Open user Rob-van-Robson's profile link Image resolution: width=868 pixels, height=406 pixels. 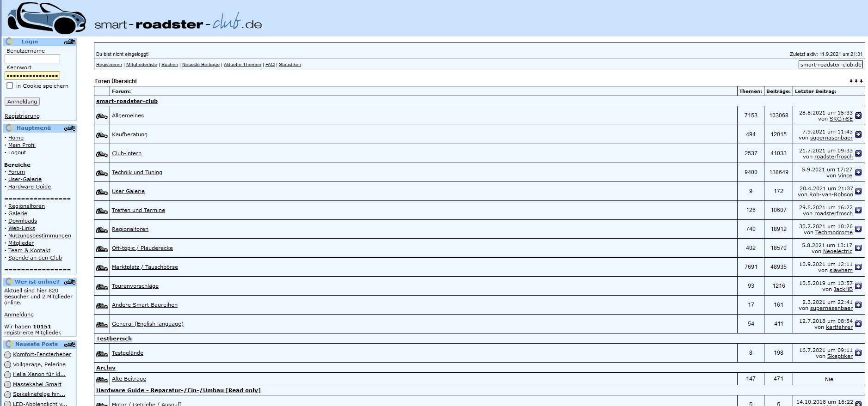coord(831,194)
